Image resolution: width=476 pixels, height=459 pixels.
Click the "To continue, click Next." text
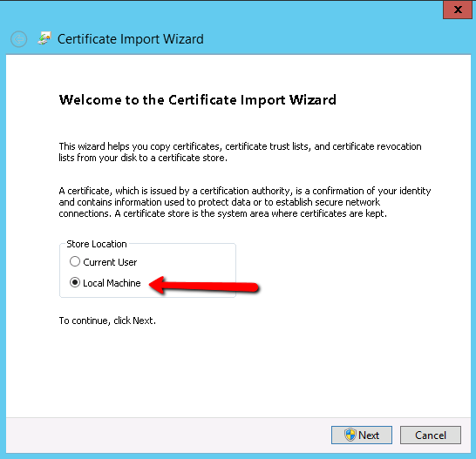(x=107, y=321)
